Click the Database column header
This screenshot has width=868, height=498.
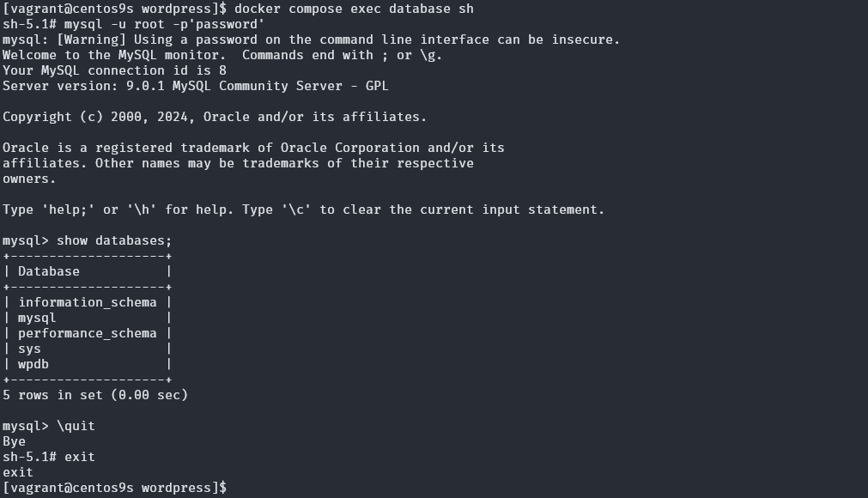48,271
